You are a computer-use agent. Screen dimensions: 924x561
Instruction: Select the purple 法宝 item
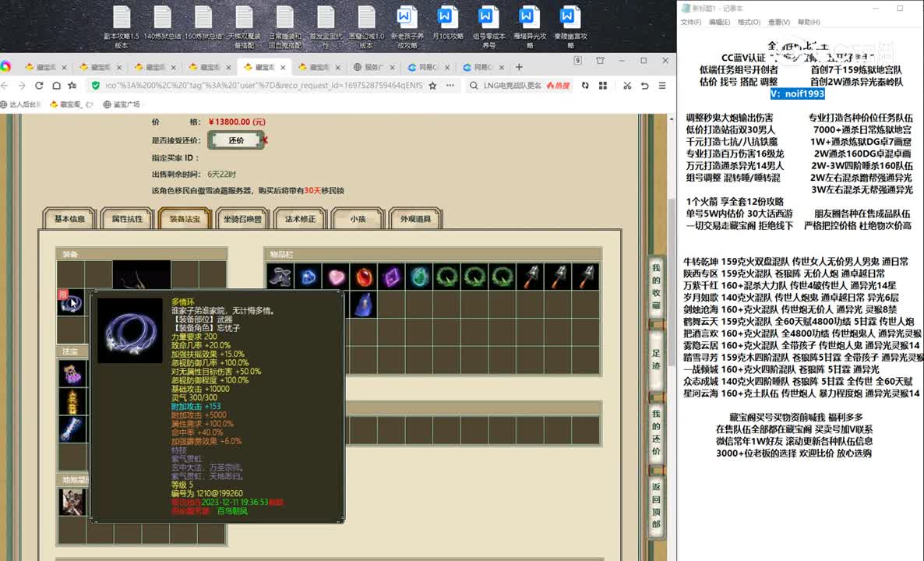click(x=72, y=373)
